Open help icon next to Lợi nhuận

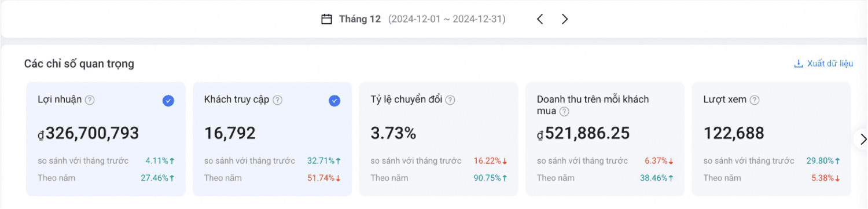[90, 100]
